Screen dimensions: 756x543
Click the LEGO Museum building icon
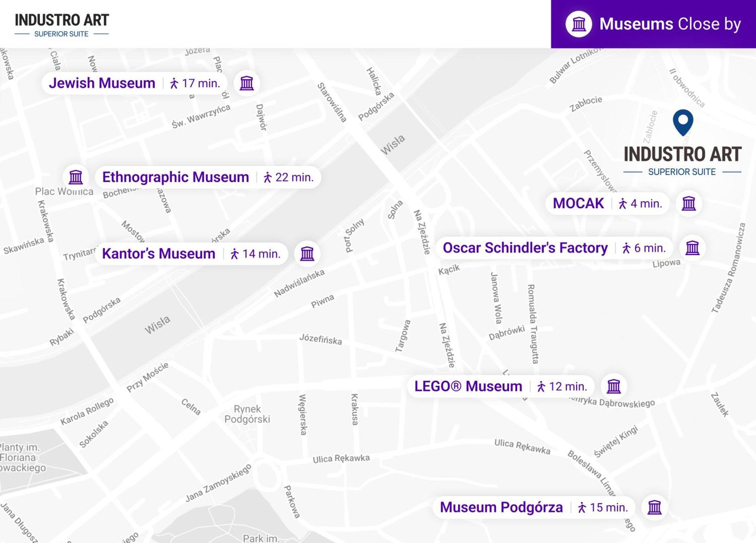coord(614,386)
